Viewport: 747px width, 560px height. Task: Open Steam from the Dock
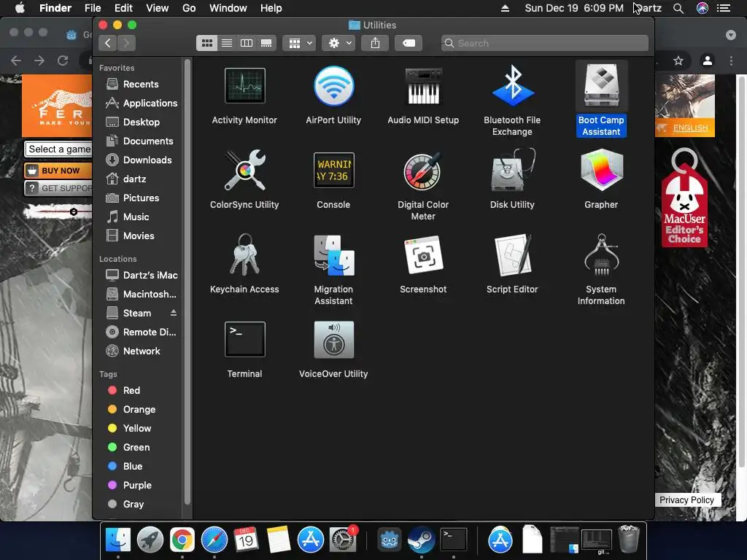(421, 540)
